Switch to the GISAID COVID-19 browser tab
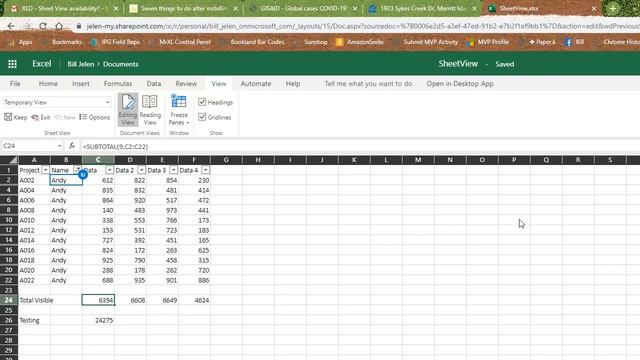 click(x=304, y=8)
